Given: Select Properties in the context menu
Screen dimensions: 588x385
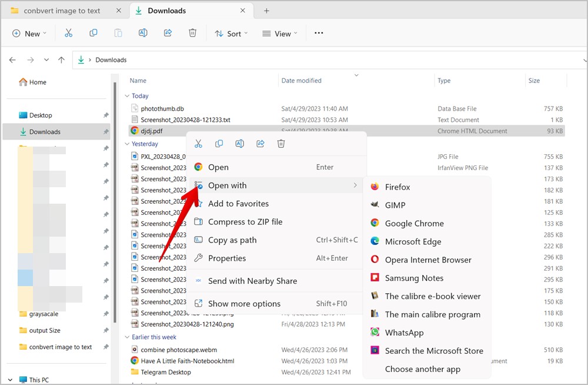Looking at the screenshot, I should click(x=227, y=258).
